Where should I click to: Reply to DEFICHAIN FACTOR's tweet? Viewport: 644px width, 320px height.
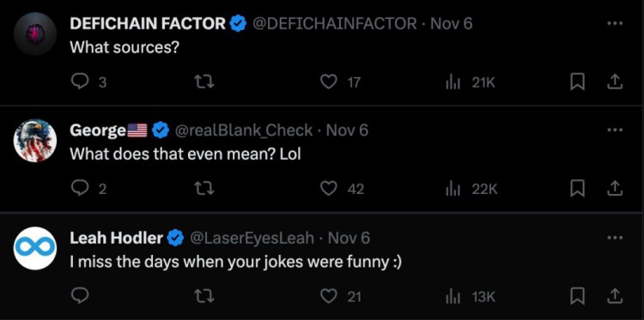pos(78,82)
